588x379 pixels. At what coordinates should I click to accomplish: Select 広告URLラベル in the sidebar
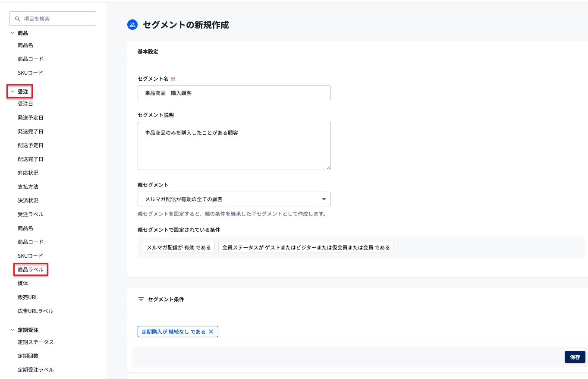tap(35, 311)
